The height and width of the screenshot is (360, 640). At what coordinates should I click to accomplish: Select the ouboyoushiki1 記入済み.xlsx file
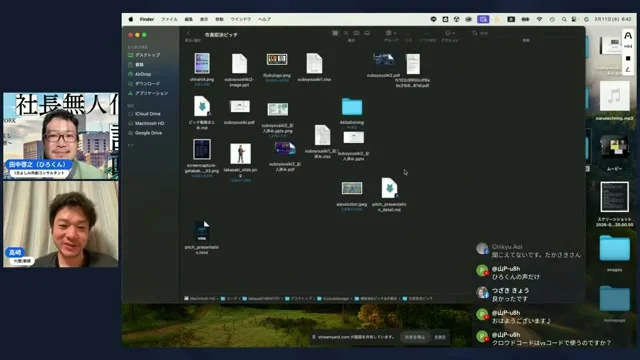tap(322, 141)
